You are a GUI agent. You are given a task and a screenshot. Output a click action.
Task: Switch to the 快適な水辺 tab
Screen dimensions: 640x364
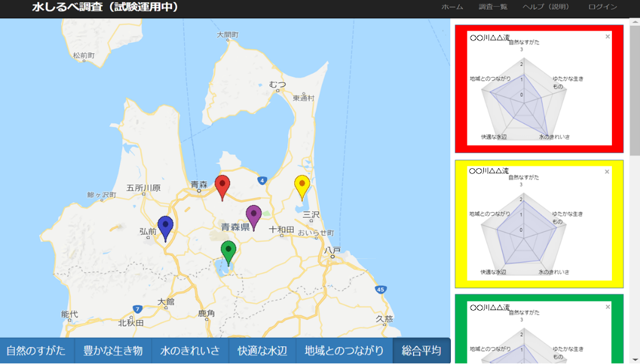click(x=262, y=351)
